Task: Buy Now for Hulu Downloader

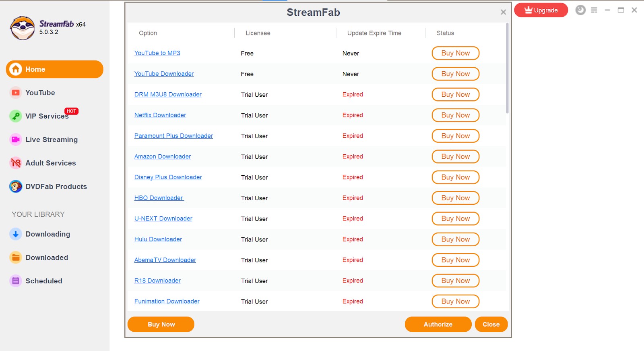Action: coord(456,239)
